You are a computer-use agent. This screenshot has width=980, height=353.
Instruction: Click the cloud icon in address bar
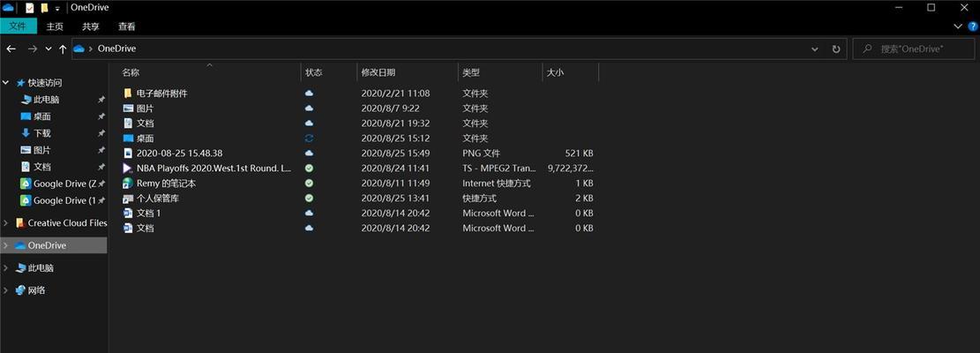tap(79, 49)
